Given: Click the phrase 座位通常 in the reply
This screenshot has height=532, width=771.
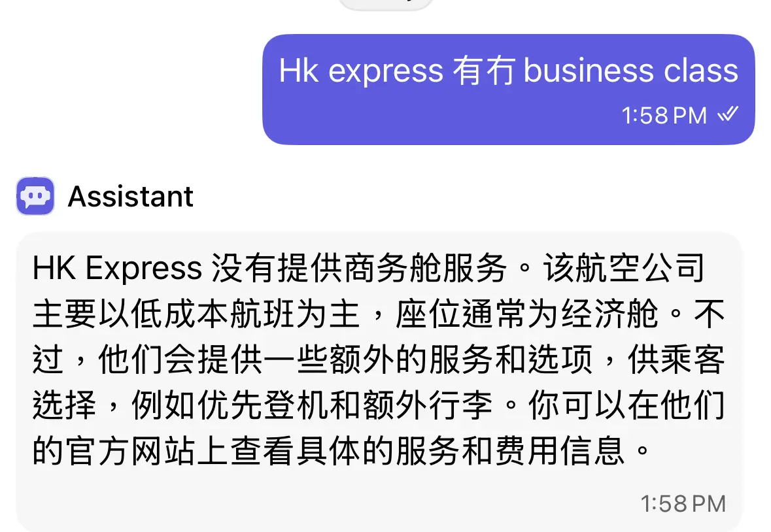Looking at the screenshot, I should point(461,314).
